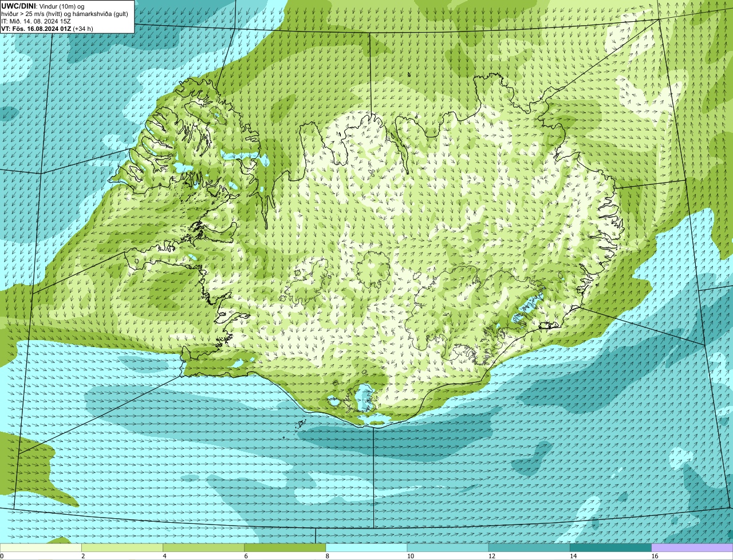Click the legend scale label '10'
Screen dimensions: 733x560
tap(409, 556)
